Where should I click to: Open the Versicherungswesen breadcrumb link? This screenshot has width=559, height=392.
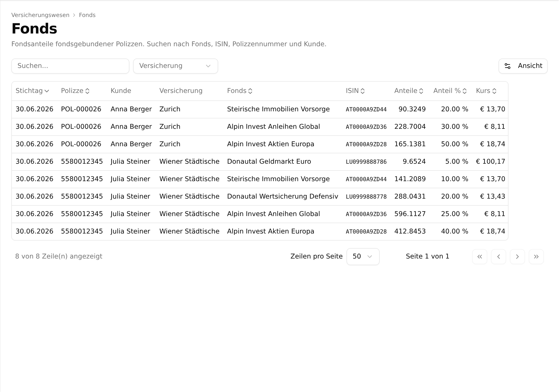40,15
